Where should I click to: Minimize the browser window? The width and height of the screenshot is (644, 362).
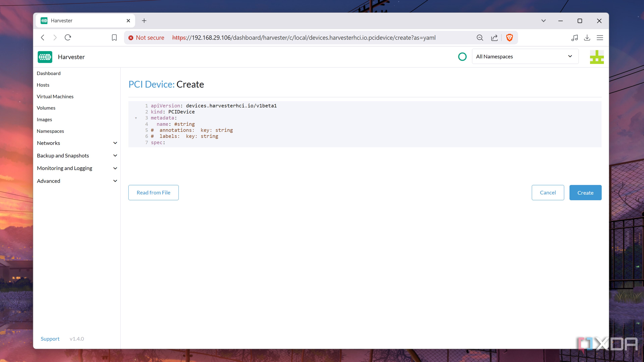click(560, 21)
